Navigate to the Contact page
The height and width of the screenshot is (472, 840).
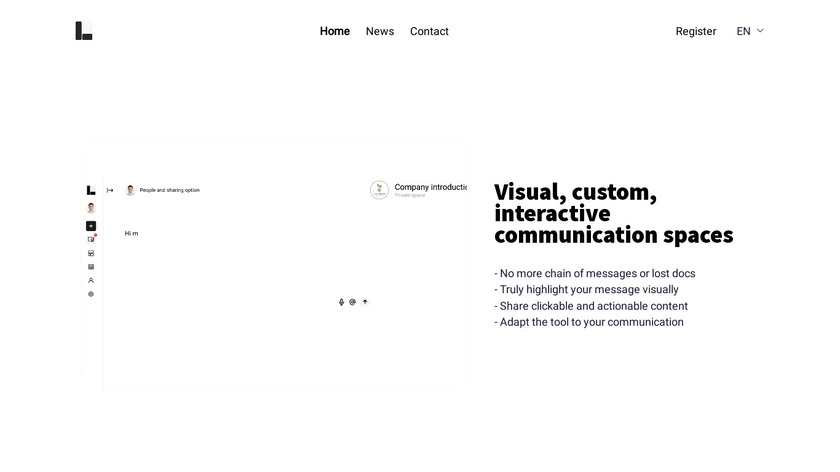429,31
